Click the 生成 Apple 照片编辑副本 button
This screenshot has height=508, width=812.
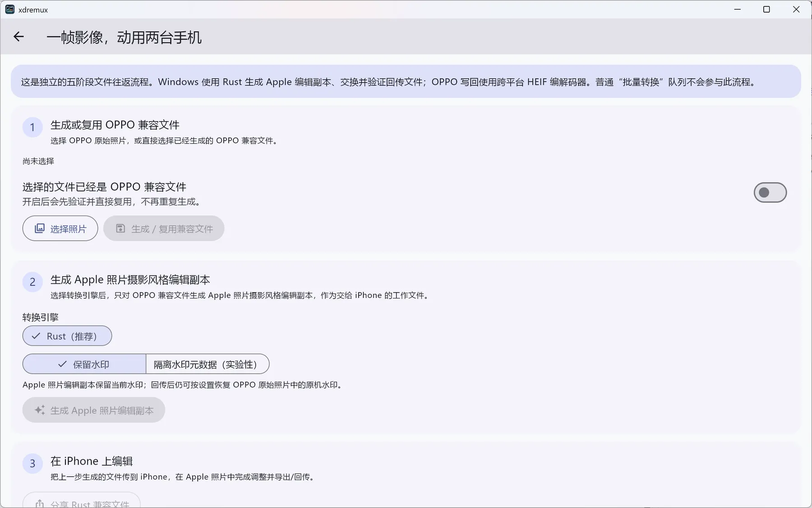(x=94, y=410)
